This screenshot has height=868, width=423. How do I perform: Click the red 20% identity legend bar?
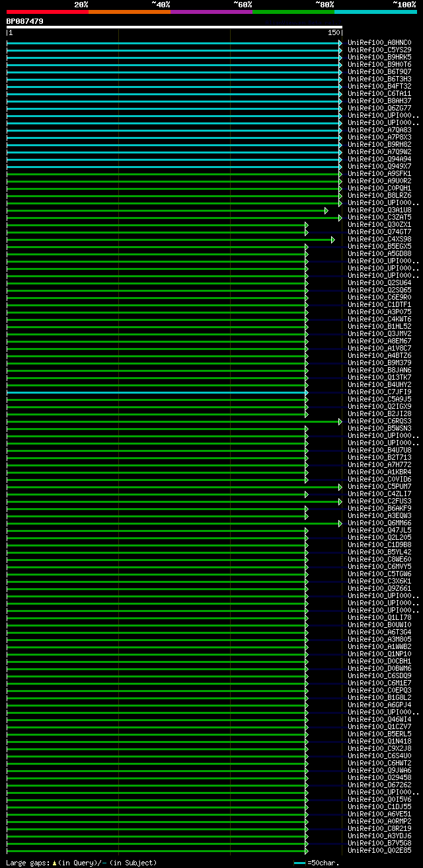(x=47, y=12)
